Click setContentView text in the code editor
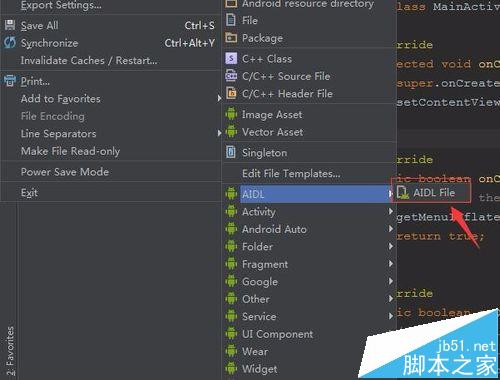The height and width of the screenshot is (380, 500). [448, 102]
